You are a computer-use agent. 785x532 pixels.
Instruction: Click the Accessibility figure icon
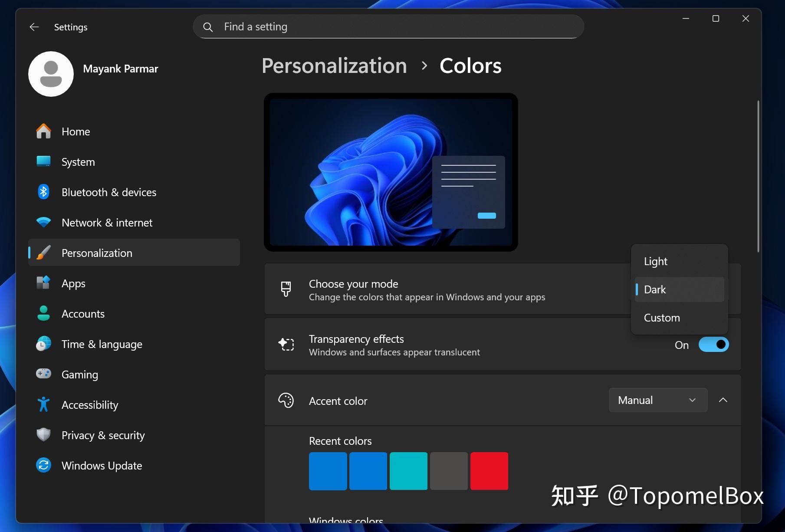[x=43, y=404]
